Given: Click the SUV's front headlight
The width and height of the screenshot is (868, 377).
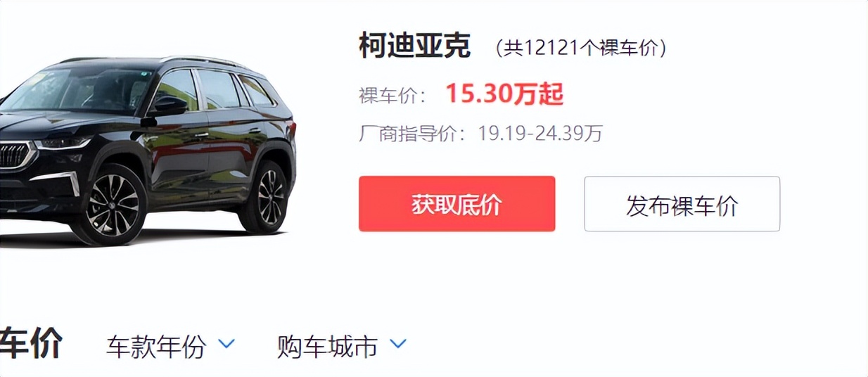Looking at the screenshot, I should click(63, 143).
